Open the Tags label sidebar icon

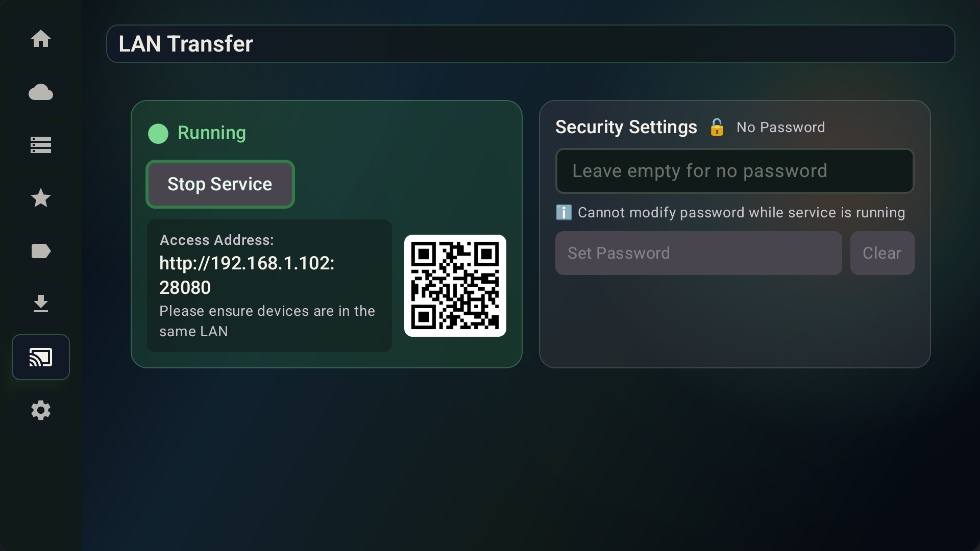pos(41,251)
